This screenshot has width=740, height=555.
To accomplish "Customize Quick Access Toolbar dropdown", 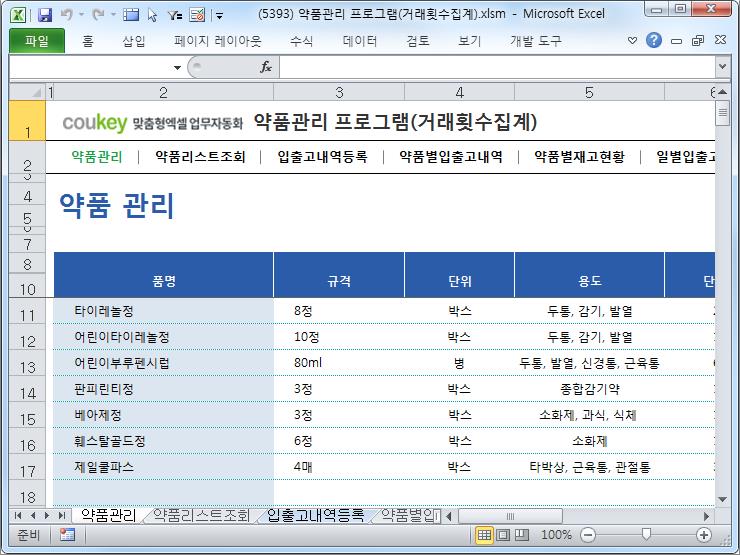I will [219, 16].
